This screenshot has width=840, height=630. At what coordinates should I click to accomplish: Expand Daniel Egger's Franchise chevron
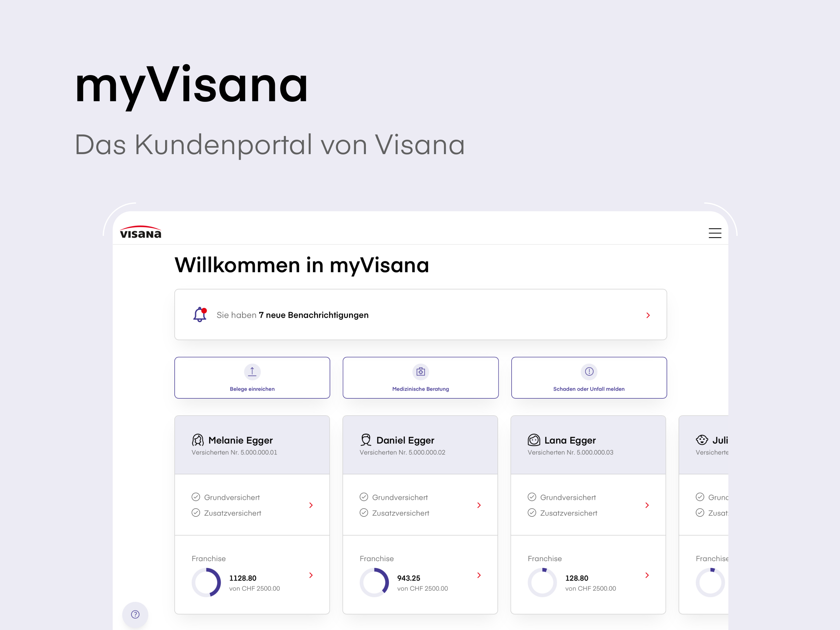(x=479, y=575)
